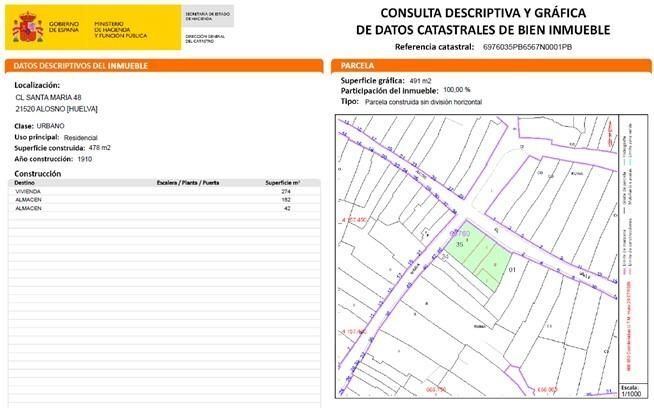Click the Secretaría de Estado de Hacienda label
The image size is (654, 408).
tap(209, 16)
